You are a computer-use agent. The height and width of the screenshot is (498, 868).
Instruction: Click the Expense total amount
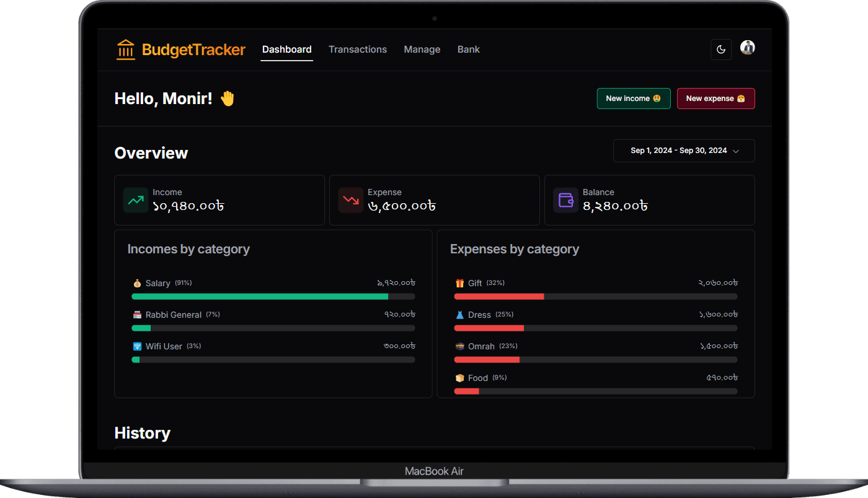402,206
